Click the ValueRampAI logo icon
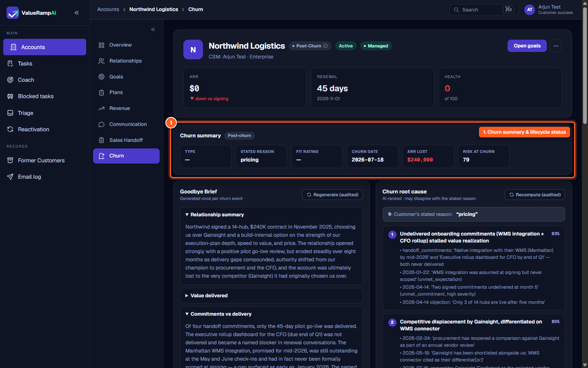 tap(13, 13)
